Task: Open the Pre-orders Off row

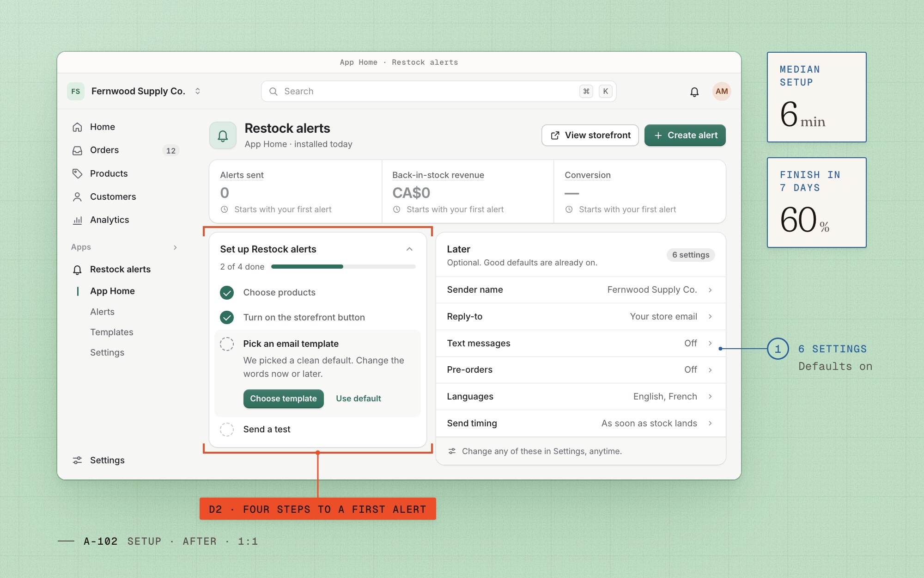Action: click(580, 370)
